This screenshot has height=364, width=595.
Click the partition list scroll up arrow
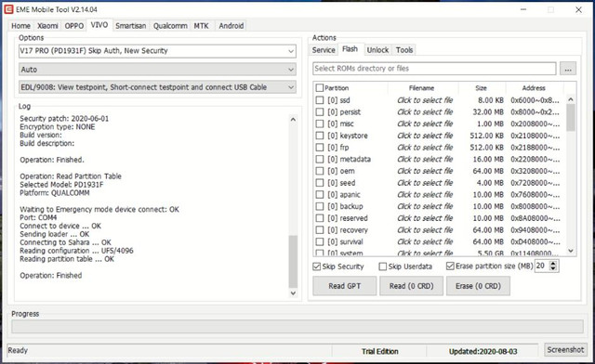click(571, 99)
